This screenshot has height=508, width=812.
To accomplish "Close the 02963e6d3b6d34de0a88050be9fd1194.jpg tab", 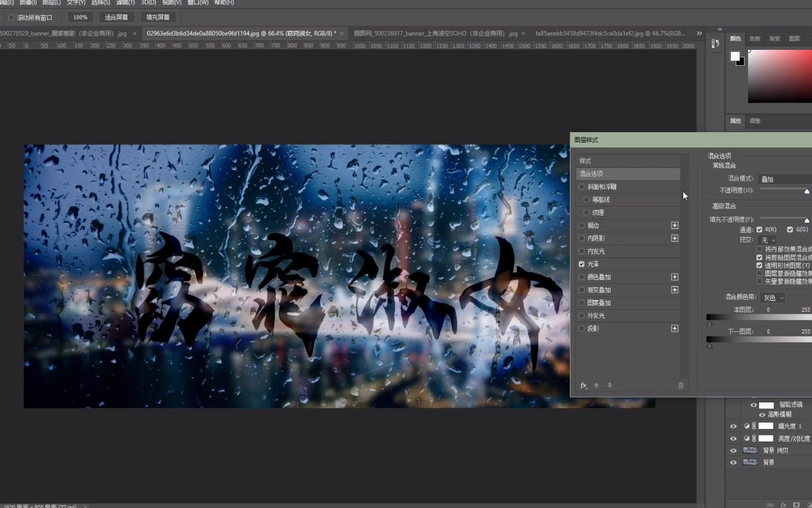I will coord(342,33).
